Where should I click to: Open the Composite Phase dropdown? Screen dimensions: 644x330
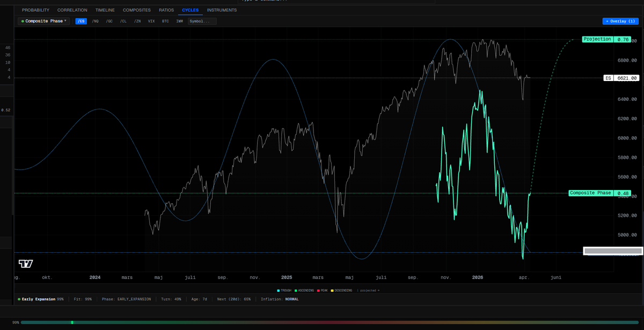43,21
